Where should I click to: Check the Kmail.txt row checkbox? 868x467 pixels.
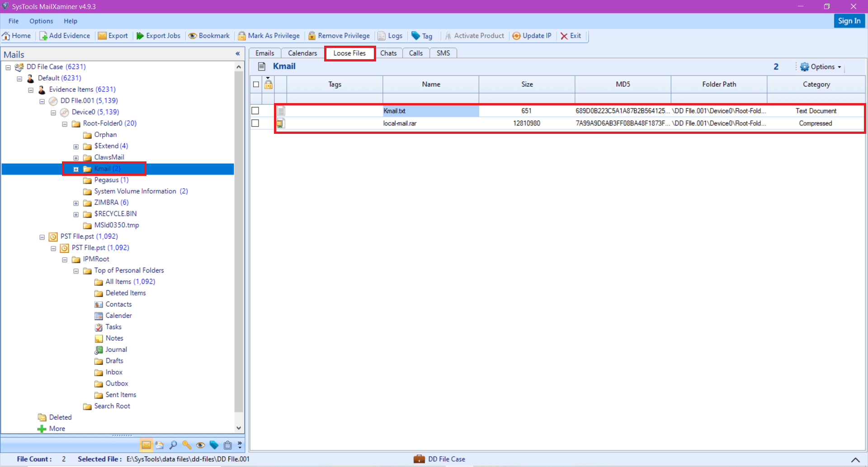click(255, 110)
